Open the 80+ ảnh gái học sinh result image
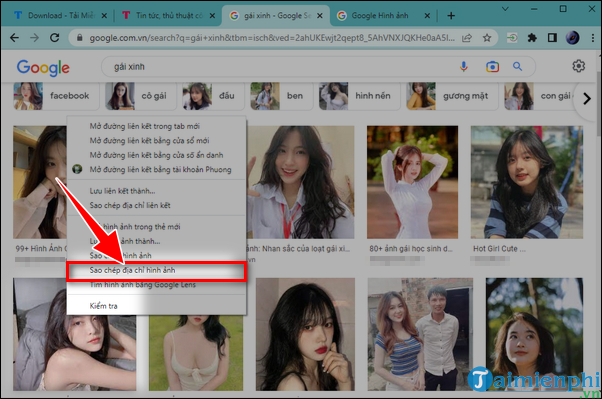This screenshot has height=399, width=602. [x=412, y=182]
